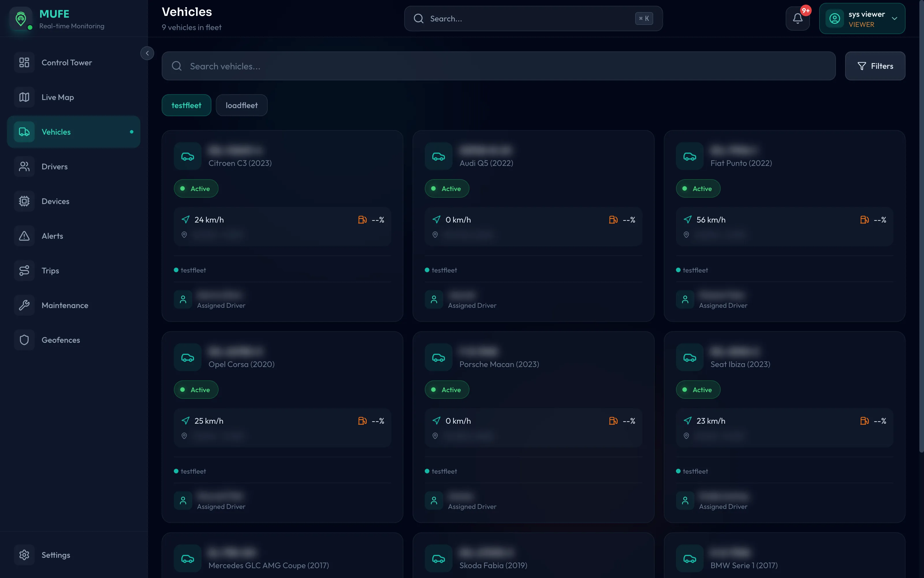
Task: Open the notifications bell
Action: coord(798,18)
